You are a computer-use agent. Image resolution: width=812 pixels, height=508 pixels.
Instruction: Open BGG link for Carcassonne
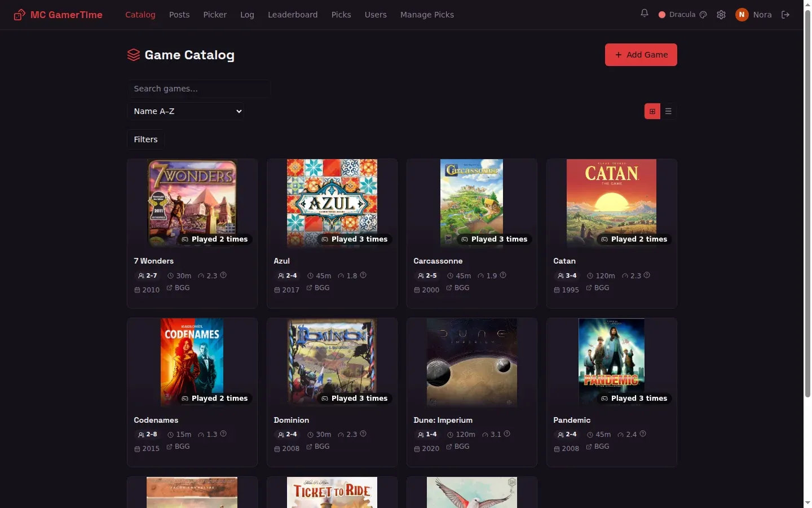(x=458, y=288)
